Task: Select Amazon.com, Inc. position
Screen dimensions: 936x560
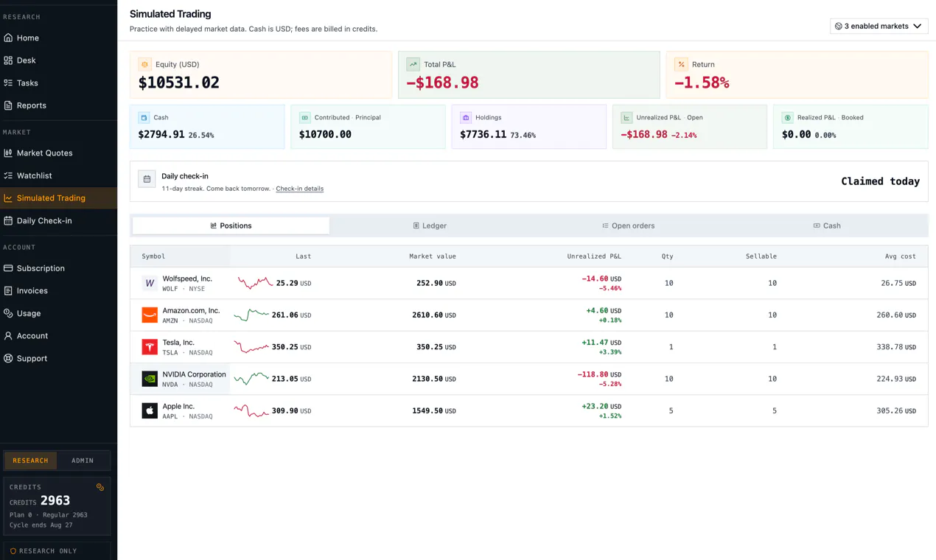Action: tap(191, 310)
